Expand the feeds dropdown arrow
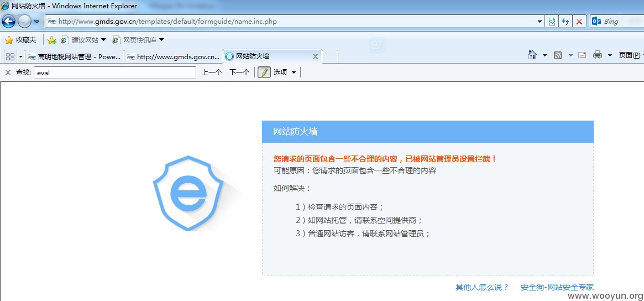The width and height of the screenshot is (644, 301). pos(570,55)
